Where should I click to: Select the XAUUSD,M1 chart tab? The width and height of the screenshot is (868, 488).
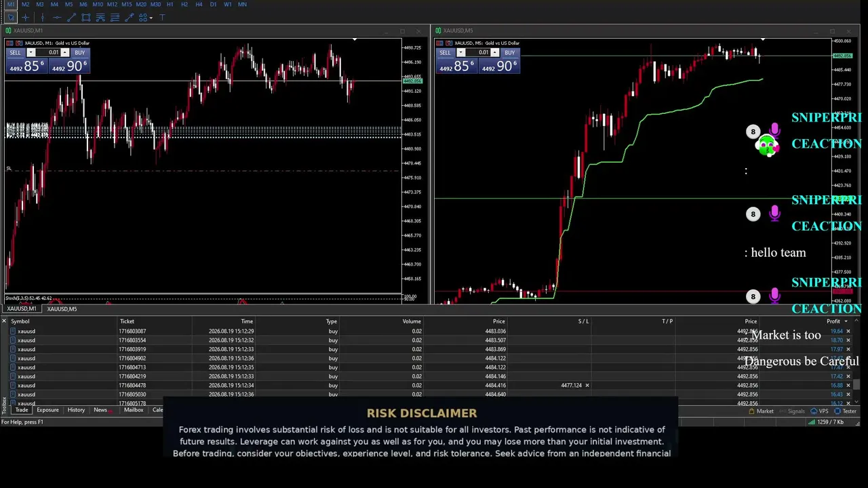[x=22, y=309]
